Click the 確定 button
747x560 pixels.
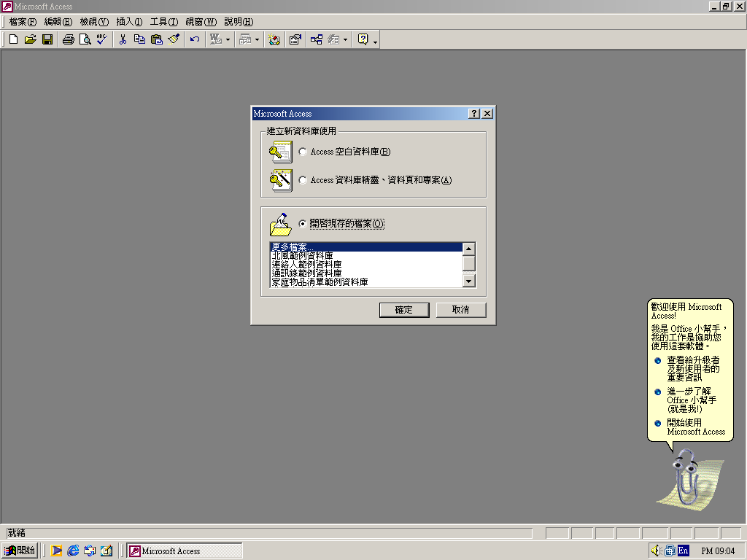[404, 310]
